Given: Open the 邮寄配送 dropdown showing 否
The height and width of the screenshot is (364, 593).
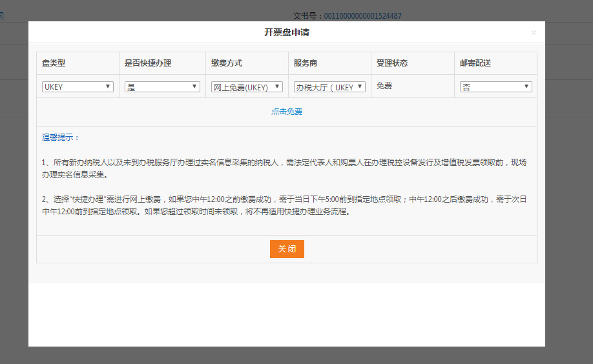Looking at the screenshot, I should pyautogui.click(x=495, y=87).
